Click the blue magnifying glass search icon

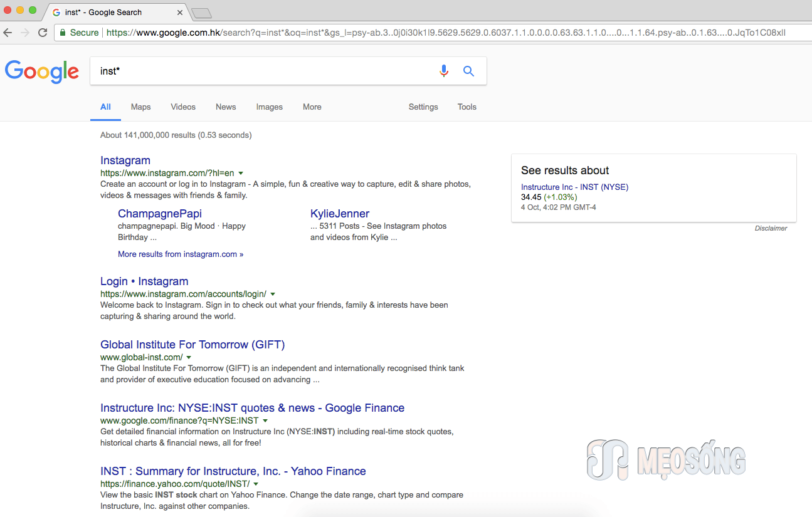tap(468, 71)
